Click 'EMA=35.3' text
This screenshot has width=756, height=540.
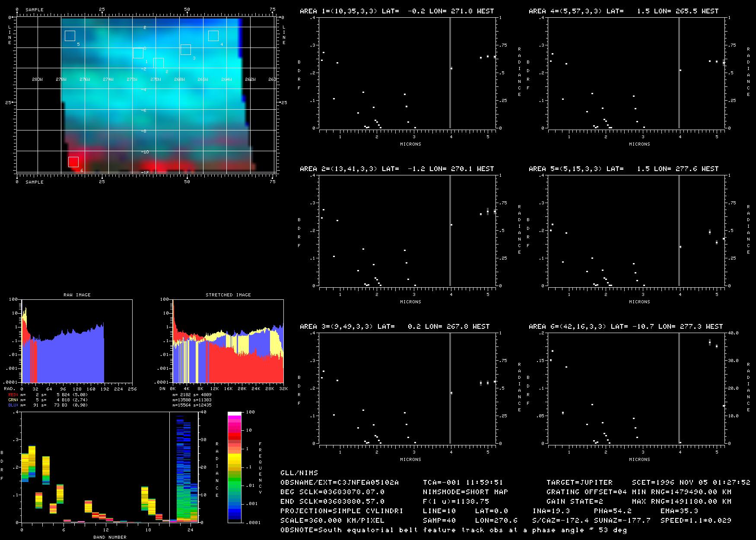click(680, 511)
